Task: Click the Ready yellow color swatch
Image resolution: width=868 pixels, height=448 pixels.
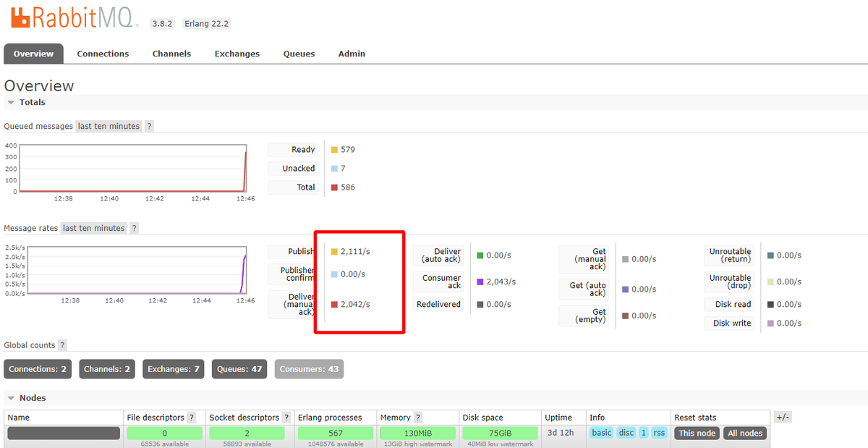Action: tap(334, 150)
